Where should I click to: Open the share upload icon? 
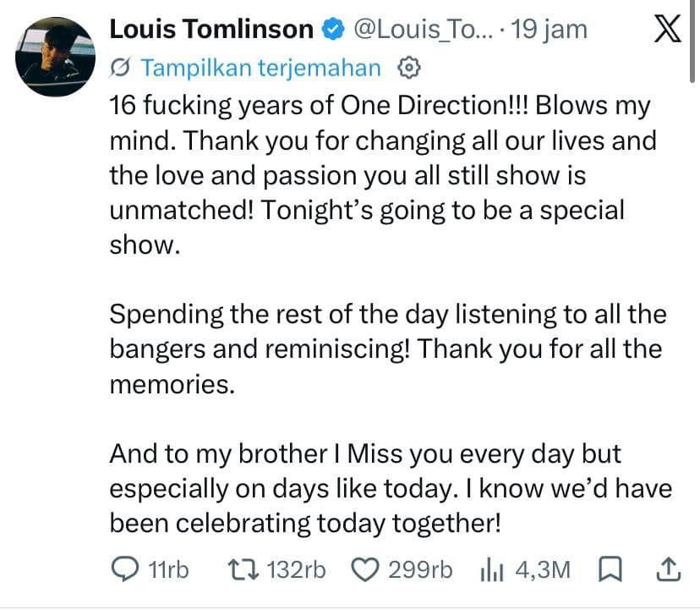tap(669, 569)
